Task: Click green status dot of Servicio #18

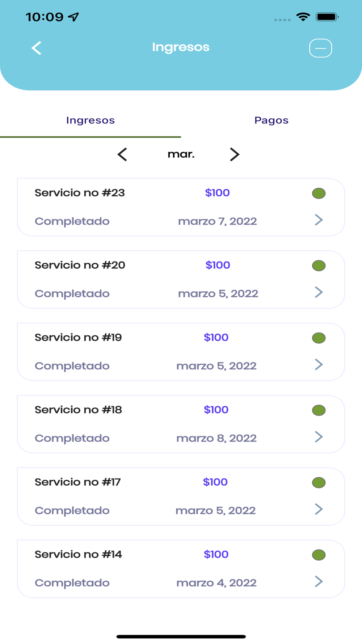Action: pyautogui.click(x=319, y=410)
